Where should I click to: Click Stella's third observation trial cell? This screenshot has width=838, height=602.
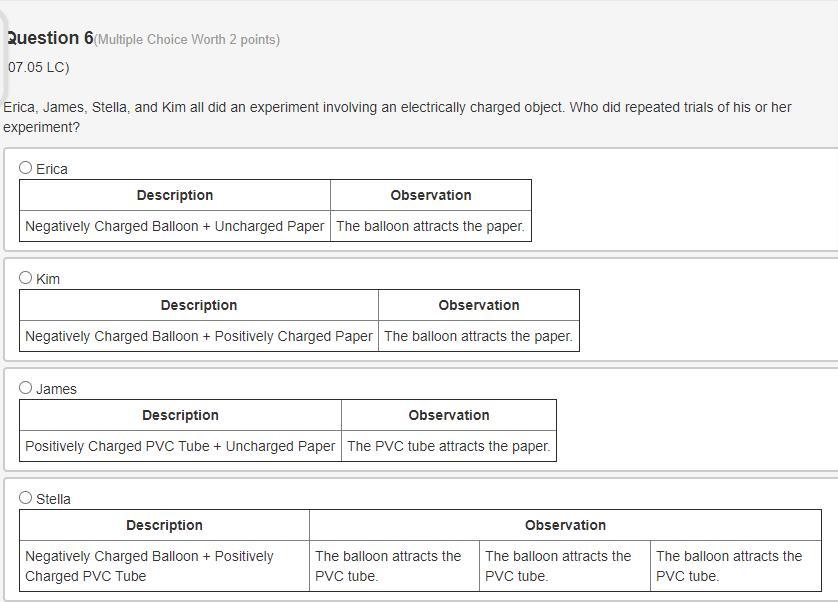pos(736,566)
